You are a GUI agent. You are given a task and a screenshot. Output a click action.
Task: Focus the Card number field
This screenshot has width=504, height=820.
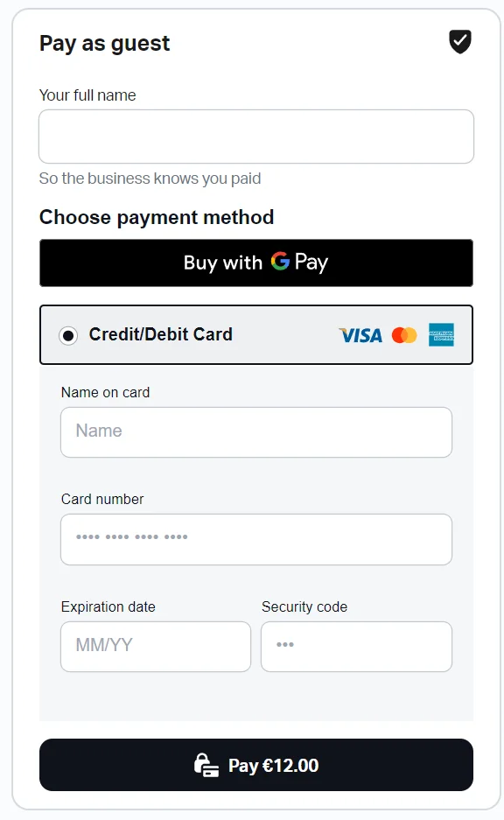pos(256,539)
